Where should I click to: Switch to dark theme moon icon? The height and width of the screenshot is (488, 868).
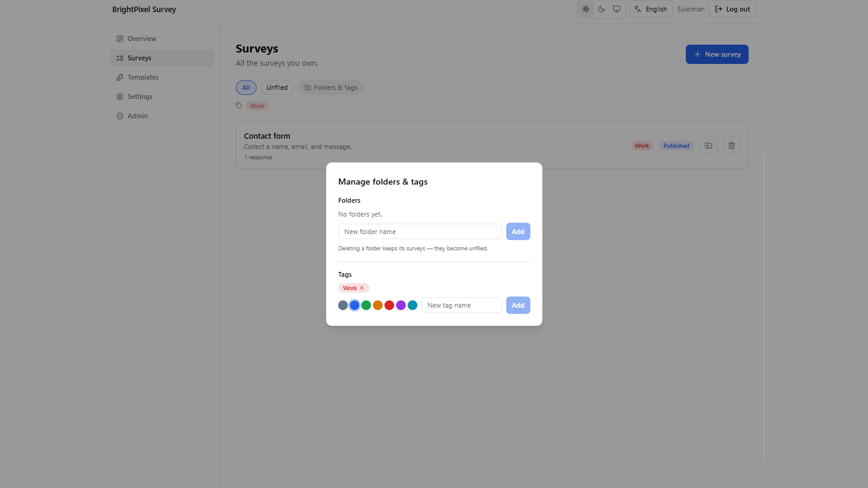pos(601,9)
